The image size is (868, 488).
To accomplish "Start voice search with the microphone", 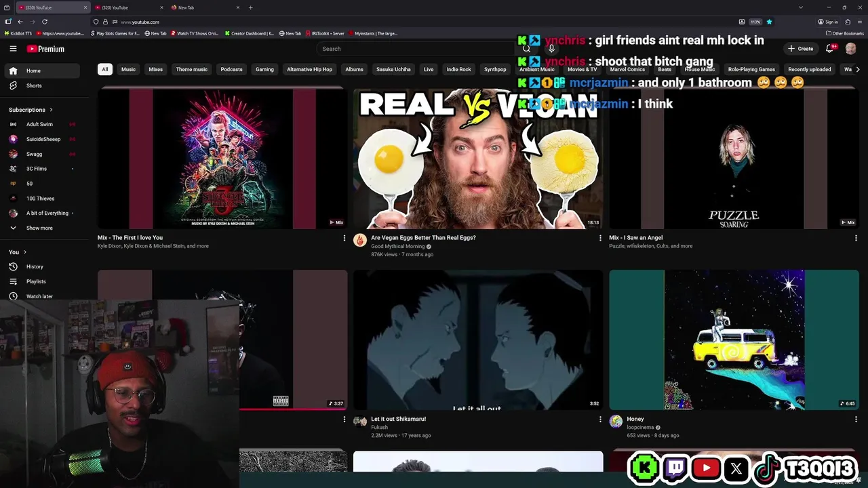I will [x=551, y=49].
